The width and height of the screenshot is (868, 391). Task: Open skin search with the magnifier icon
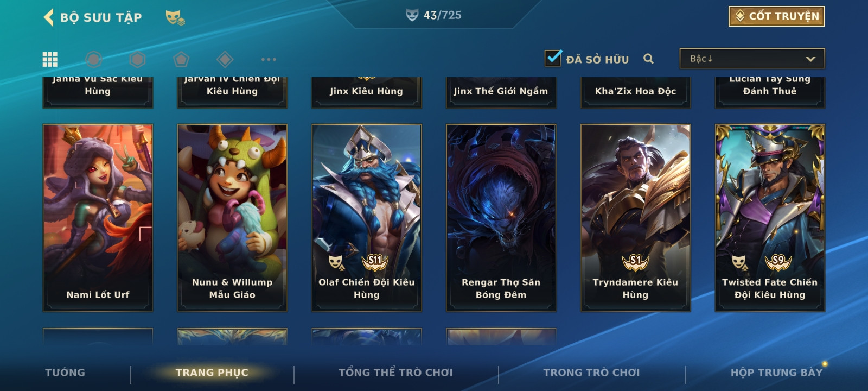pyautogui.click(x=648, y=59)
